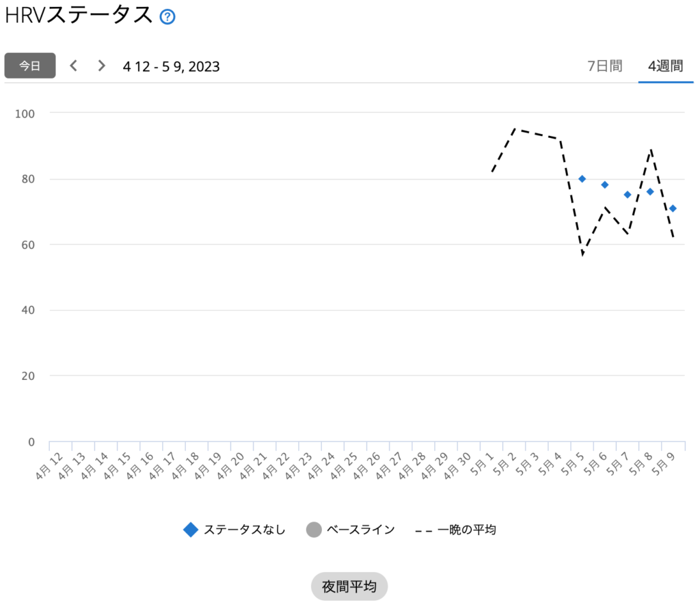Toggle the 一晩の平均 legend label
The width and height of the screenshot is (700, 611).
pyautogui.click(x=466, y=530)
